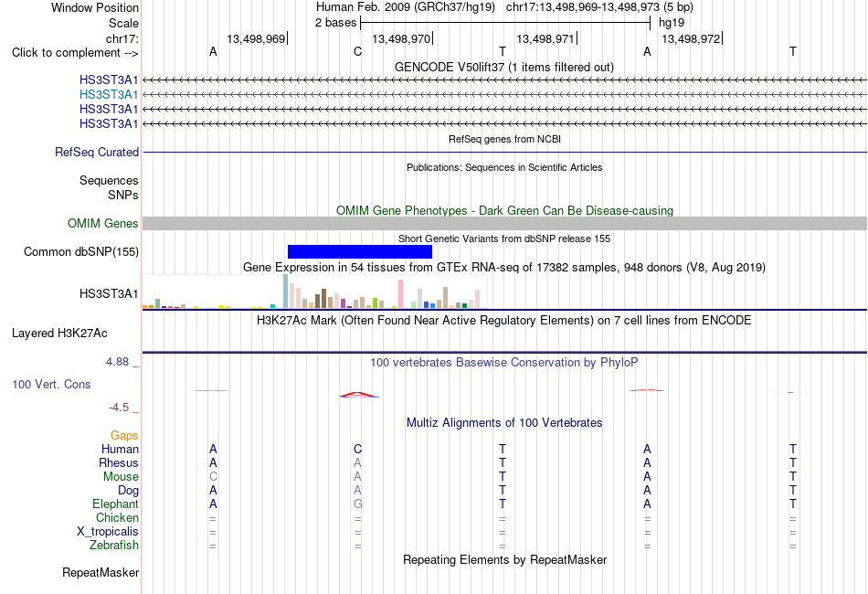Click the purple bar in GTEx expression chart
Viewport: 868px width, 594px height.
tap(344, 303)
